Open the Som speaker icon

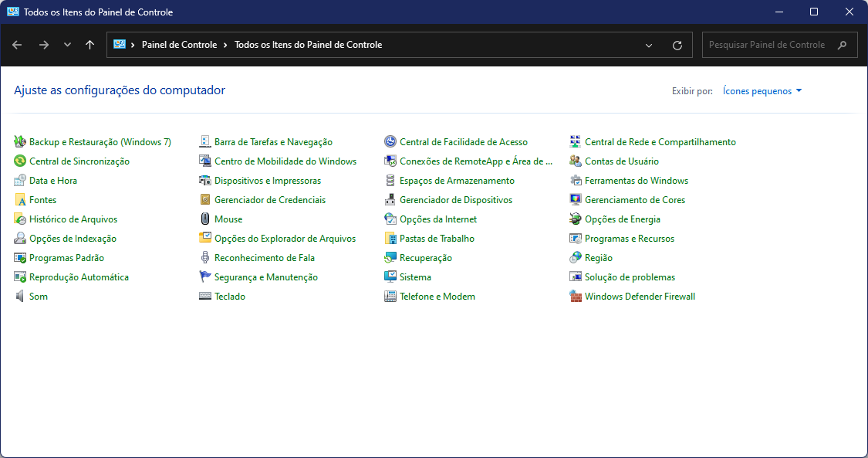point(20,297)
